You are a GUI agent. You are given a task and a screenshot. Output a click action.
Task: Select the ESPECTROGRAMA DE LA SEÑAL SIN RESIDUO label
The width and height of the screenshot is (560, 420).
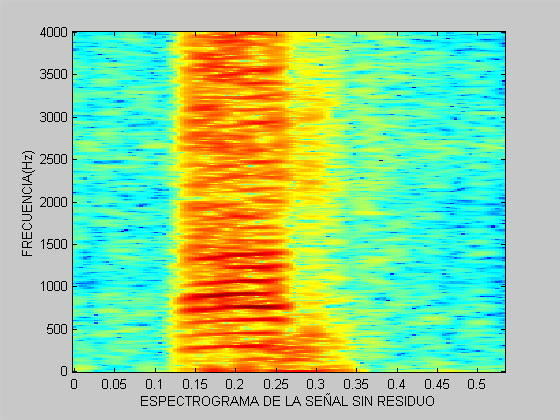coord(287,401)
